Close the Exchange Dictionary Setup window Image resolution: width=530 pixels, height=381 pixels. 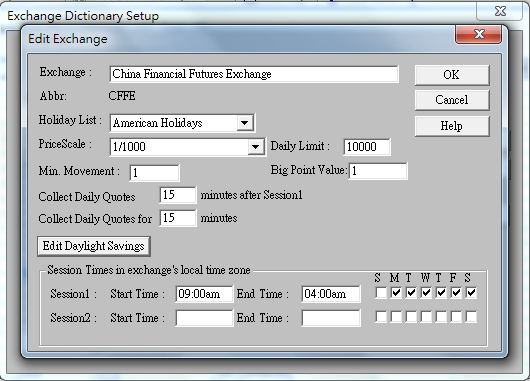[x=500, y=11]
